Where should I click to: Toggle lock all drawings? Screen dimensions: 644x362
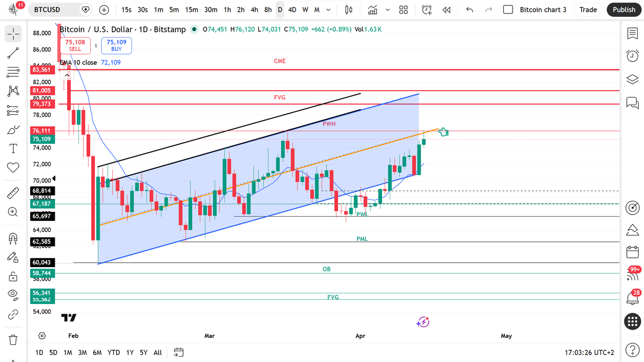coord(13,277)
